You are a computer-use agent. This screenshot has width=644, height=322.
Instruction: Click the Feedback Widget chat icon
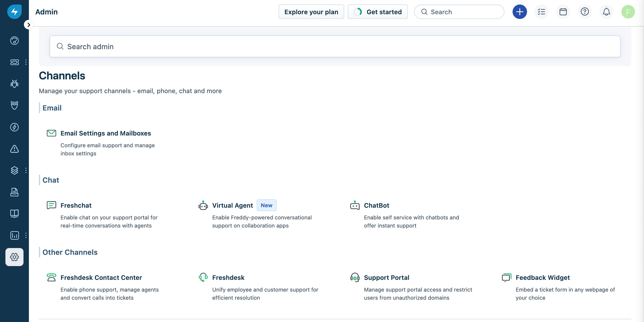506,277
